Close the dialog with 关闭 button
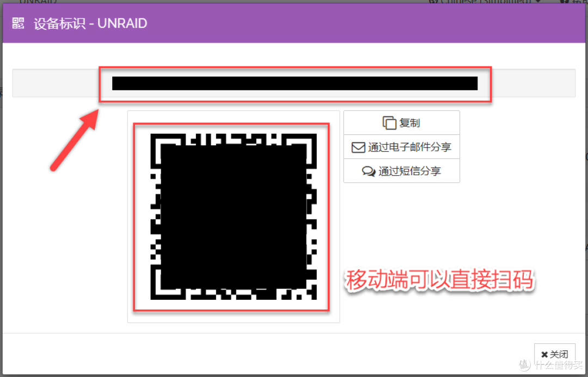588x377 pixels. (555, 354)
